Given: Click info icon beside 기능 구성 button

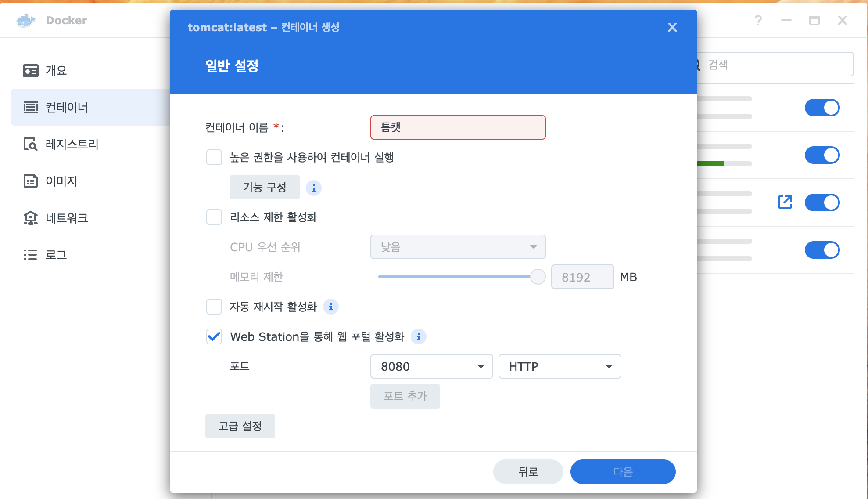Looking at the screenshot, I should click(x=313, y=188).
